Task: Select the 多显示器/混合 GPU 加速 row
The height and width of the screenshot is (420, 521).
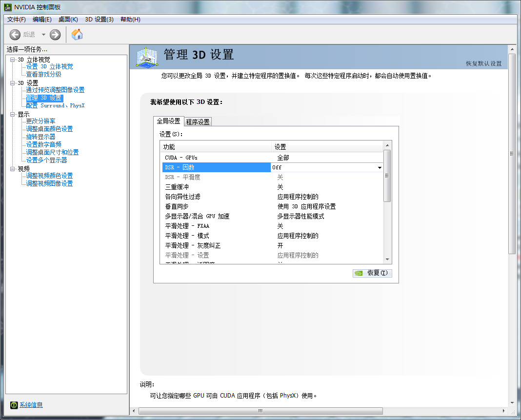Action: pos(273,216)
